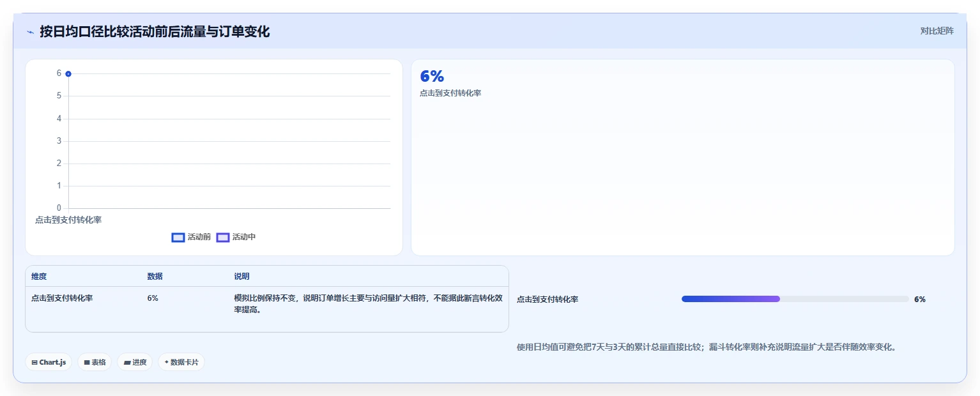Viewport: 980px width, 396px height.
Task: Click the blue 活动前 legend swatch
Action: click(x=178, y=238)
